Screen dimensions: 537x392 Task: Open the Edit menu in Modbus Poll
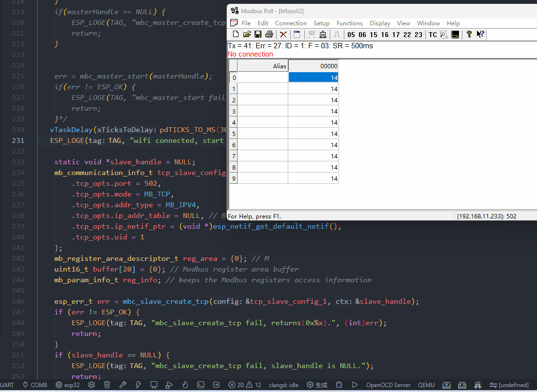tap(263, 23)
